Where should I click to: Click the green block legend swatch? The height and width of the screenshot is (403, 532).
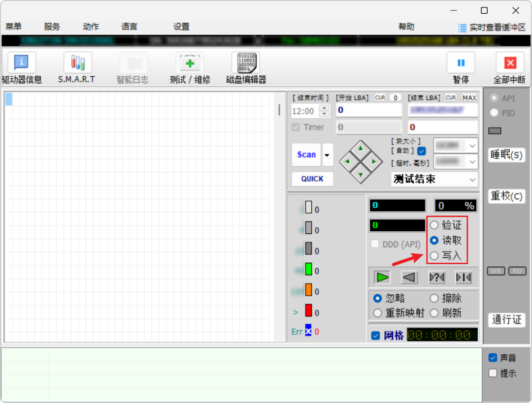click(308, 269)
